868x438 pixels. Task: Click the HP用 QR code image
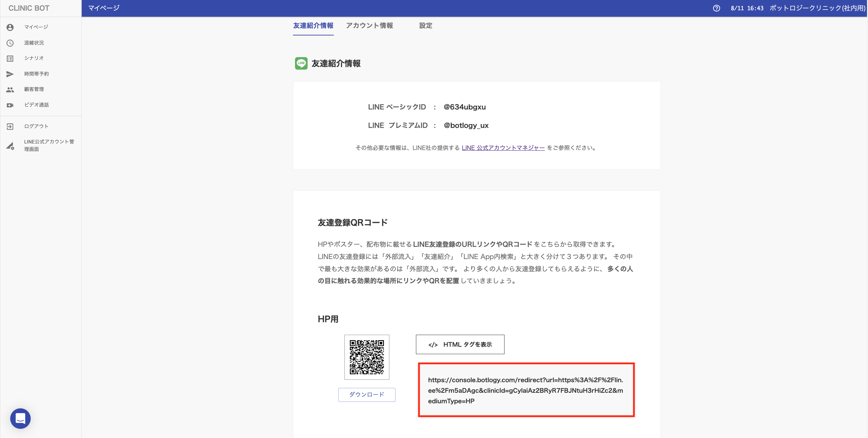[x=367, y=357]
